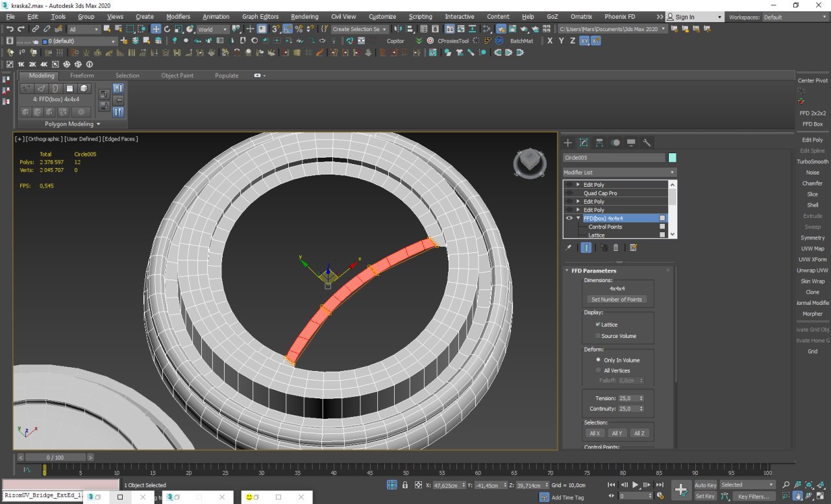Click the 0 / 100 time slider
Image resolution: width=831 pixels, height=504 pixels.
pos(55,457)
